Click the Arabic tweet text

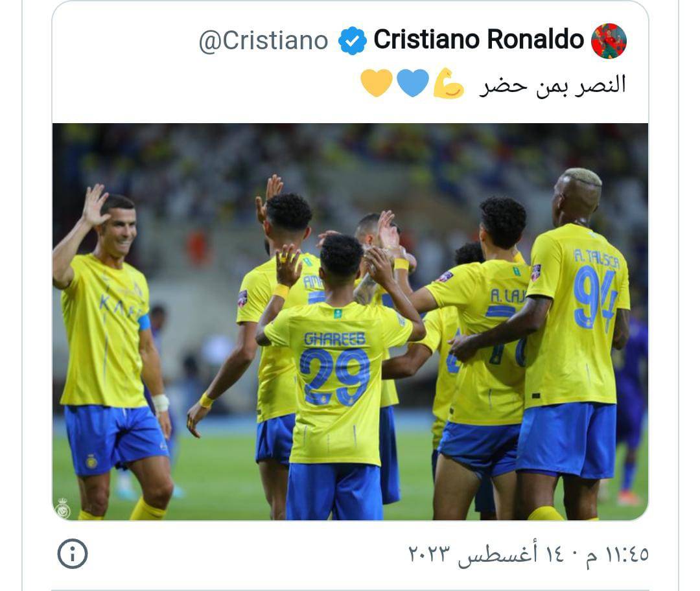(553, 85)
